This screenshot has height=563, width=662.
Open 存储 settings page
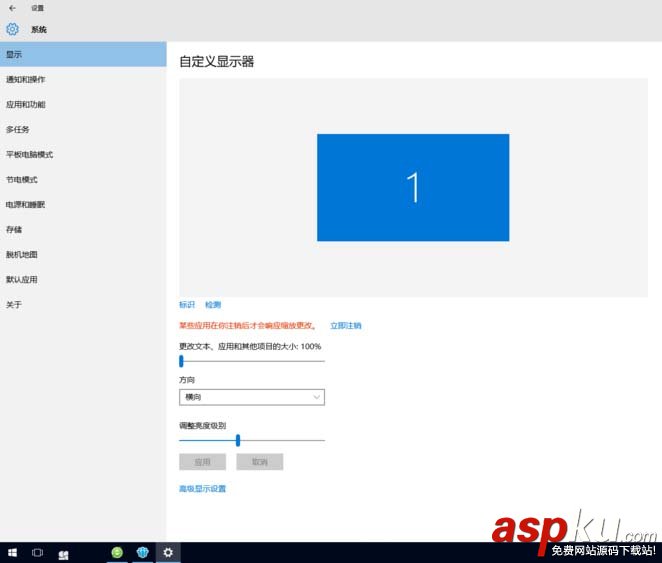click(x=83, y=229)
